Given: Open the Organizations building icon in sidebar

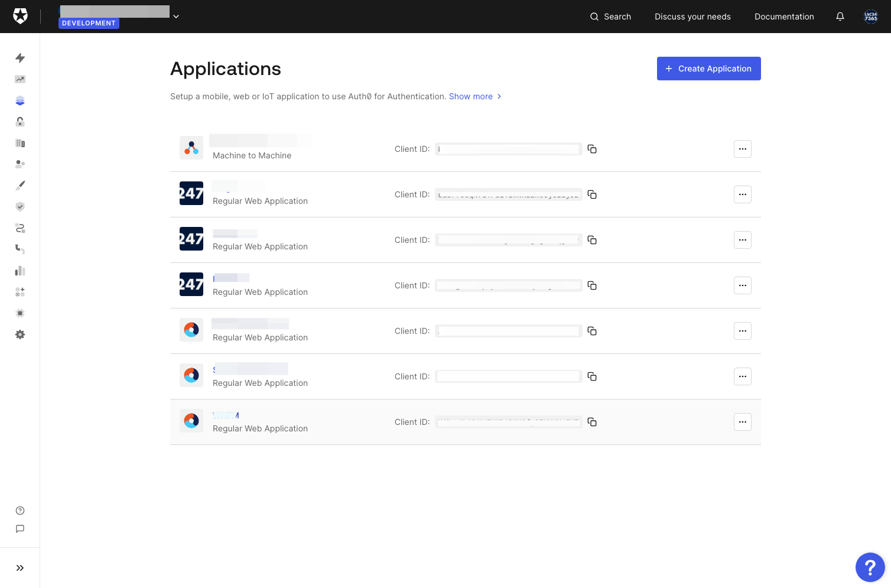Looking at the screenshot, I should click(x=20, y=143).
